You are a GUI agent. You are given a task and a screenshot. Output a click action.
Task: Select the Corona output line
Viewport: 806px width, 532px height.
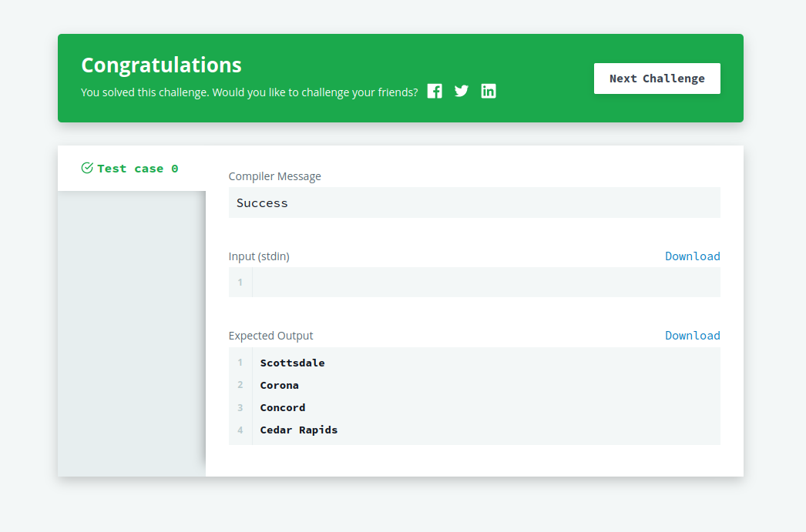tap(279, 385)
